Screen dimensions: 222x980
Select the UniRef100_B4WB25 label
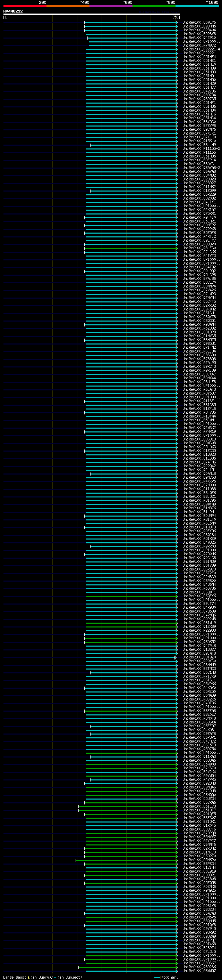tap(199, 542)
